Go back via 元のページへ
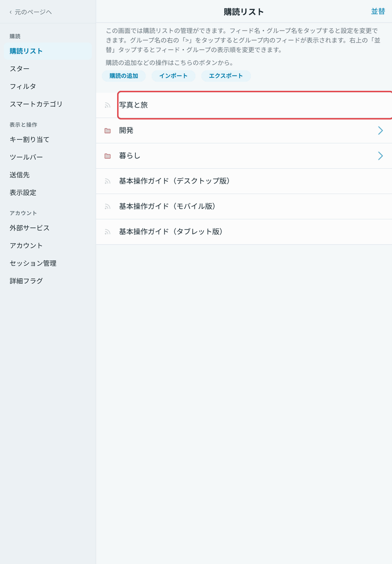This screenshot has height=564, width=392. pos(31,12)
